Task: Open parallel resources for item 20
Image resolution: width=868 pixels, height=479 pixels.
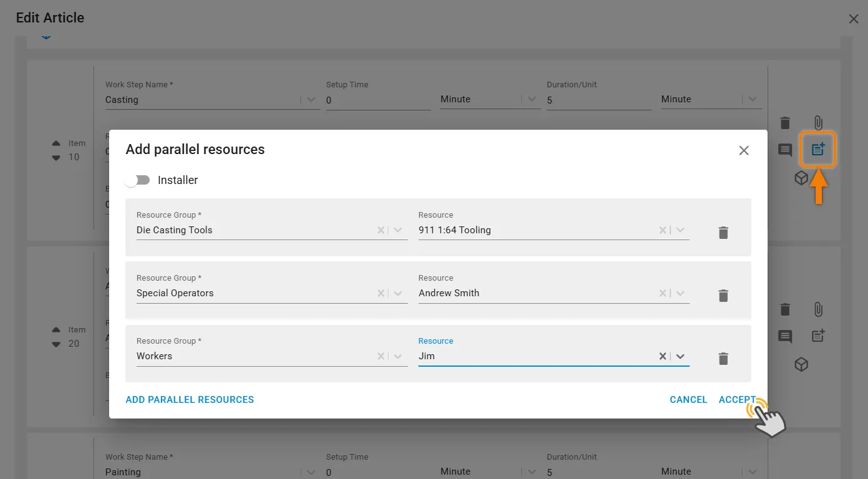Action: [818, 336]
